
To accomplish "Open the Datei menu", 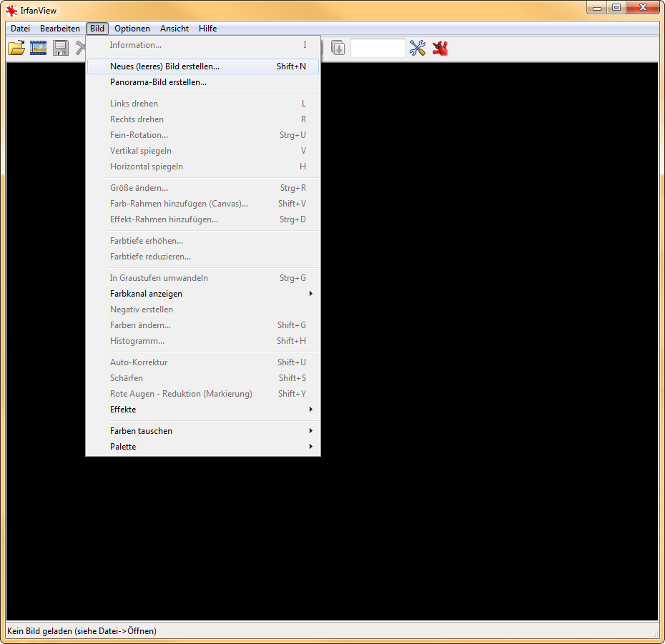I will tap(20, 29).
